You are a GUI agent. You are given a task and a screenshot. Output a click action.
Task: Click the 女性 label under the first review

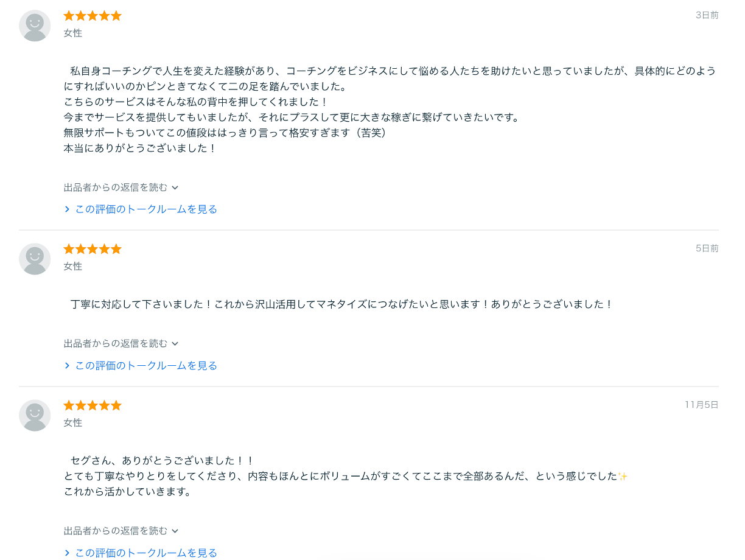72,33
